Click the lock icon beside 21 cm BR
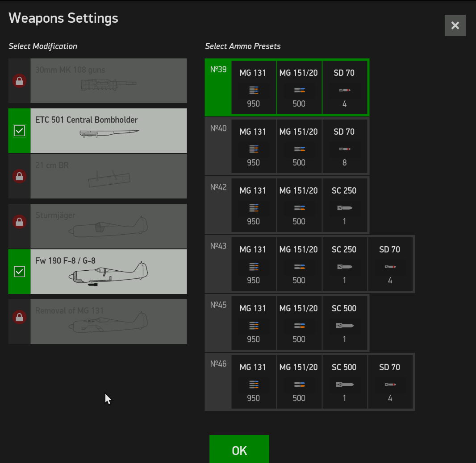The height and width of the screenshot is (463, 476). point(20,176)
